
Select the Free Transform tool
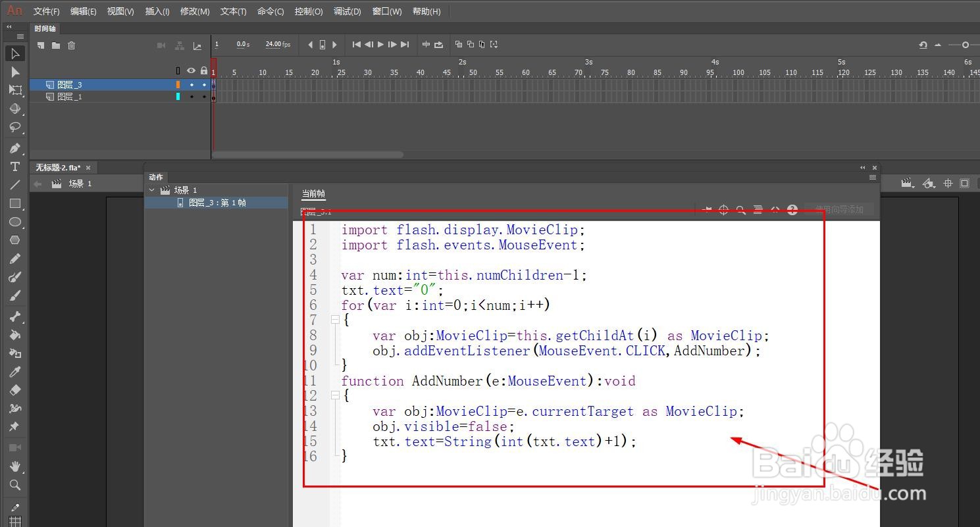[x=15, y=90]
